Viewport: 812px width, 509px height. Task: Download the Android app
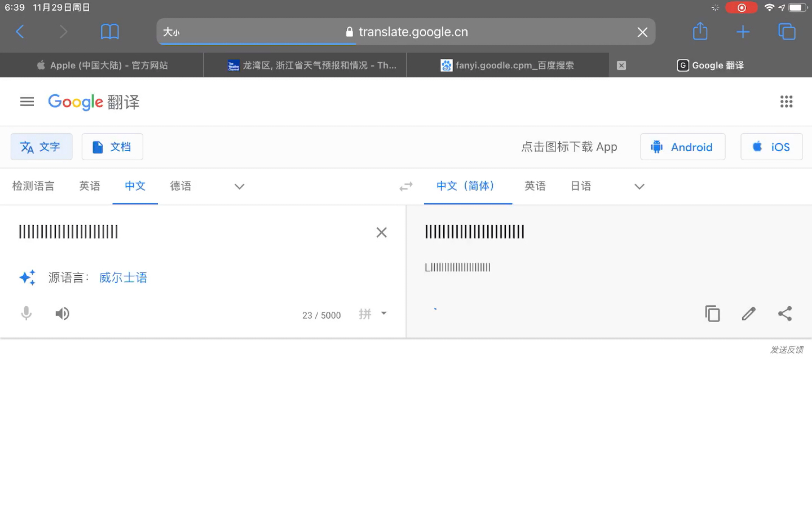coord(683,147)
